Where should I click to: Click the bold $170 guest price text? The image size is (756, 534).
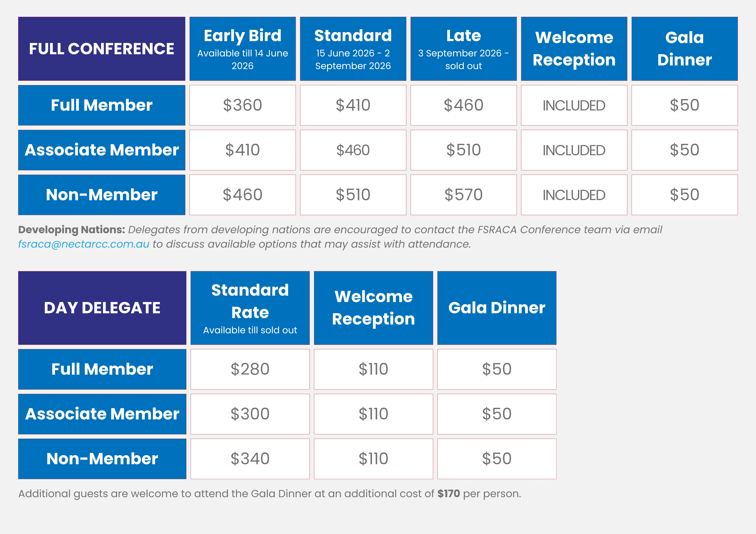(448, 494)
